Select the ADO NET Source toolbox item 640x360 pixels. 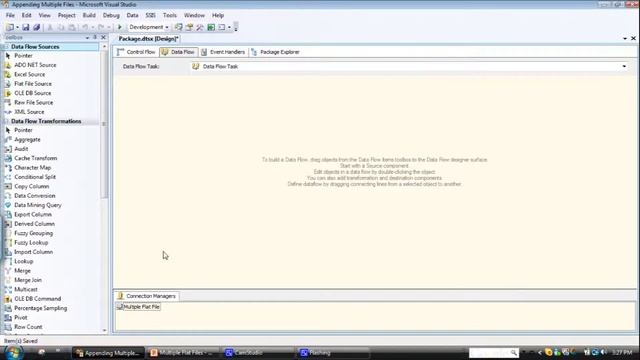pyautogui.click(x=35, y=65)
